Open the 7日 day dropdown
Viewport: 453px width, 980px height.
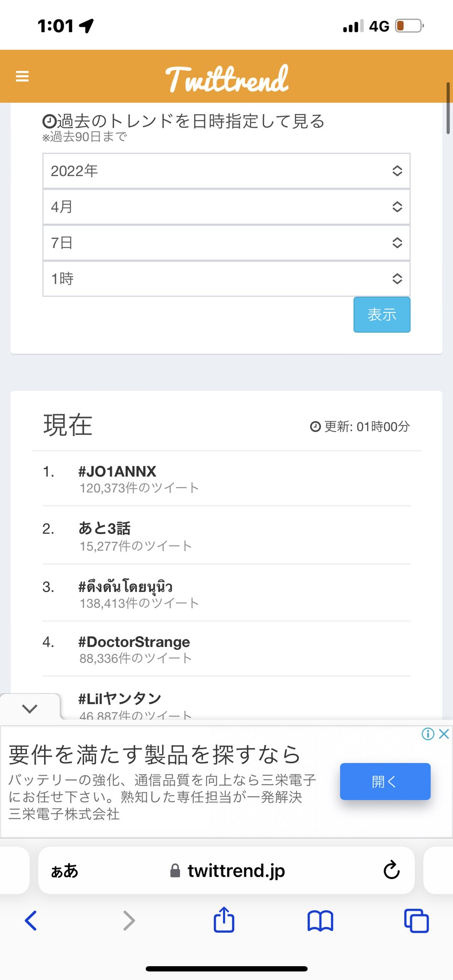tap(226, 243)
